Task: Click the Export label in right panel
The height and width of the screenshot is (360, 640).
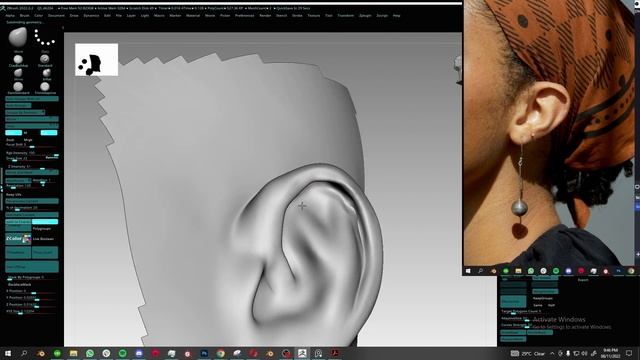Action: coord(583,280)
